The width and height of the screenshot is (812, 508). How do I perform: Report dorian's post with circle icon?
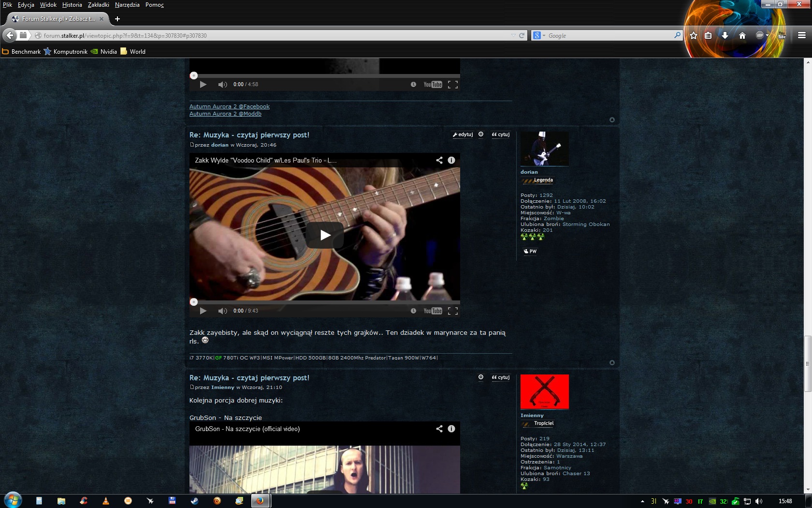(481, 134)
